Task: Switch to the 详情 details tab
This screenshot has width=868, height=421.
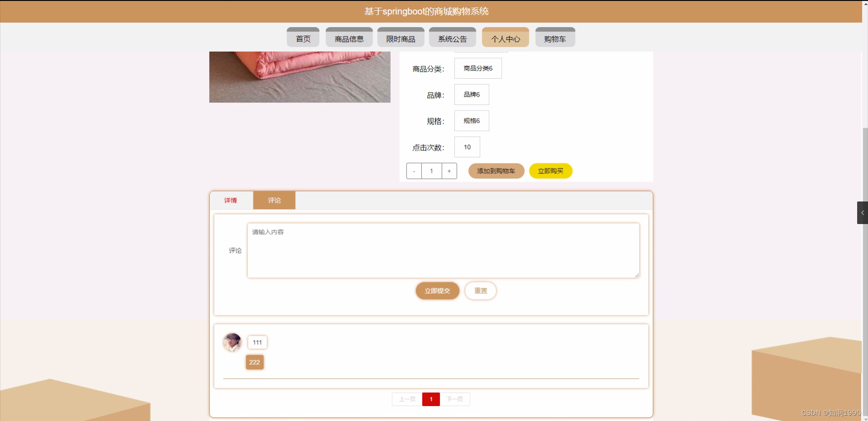Action: pos(231,201)
